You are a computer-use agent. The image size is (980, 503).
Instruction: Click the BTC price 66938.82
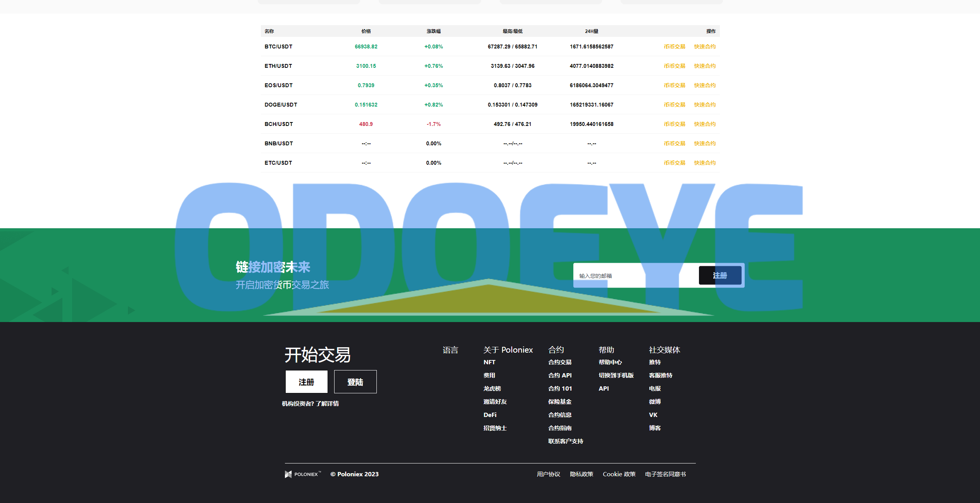tap(366, 47)
